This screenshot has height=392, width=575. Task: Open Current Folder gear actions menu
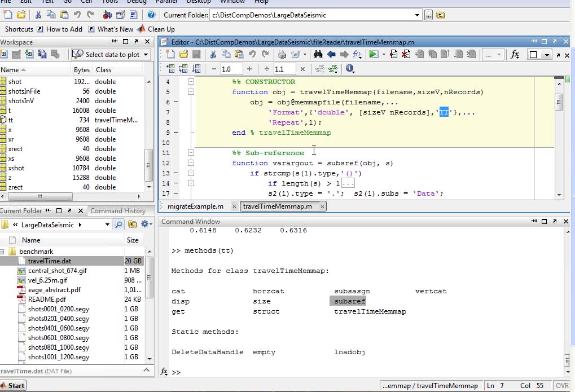146,224
